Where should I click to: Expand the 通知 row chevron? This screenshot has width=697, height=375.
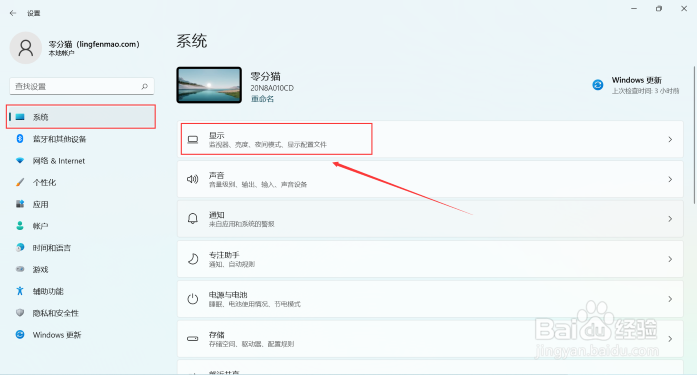(670, 219)
